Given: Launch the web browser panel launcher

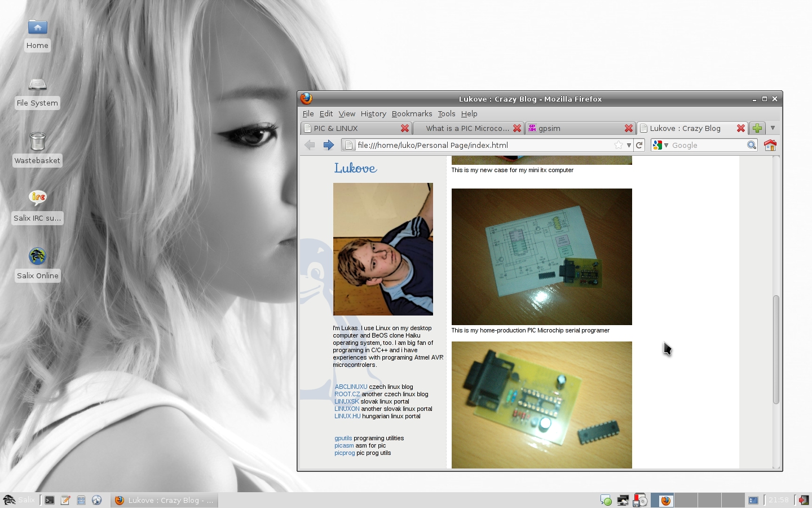Looking at the screenshot, I should pos(97,500).
